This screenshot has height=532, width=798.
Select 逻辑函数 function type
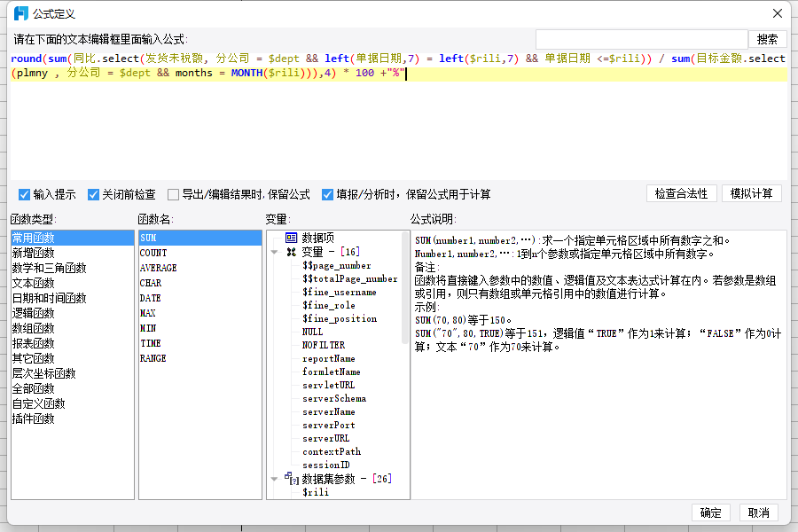(x=73, y=313)
